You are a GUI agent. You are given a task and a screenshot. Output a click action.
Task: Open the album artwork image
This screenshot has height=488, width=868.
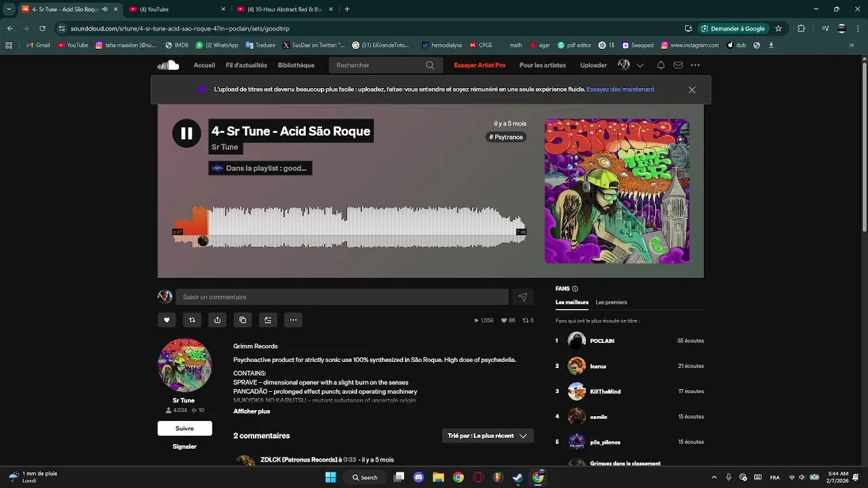click(x=617, y=191)
